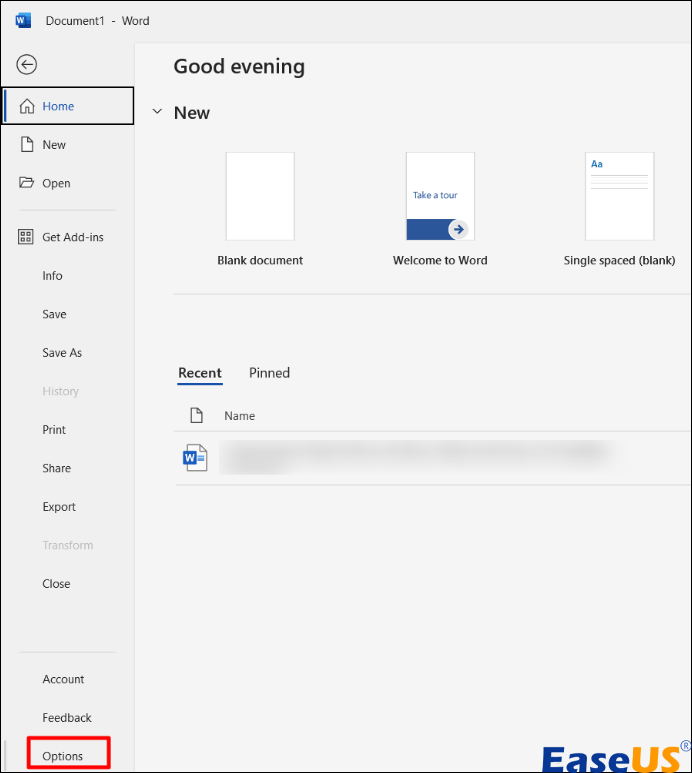The width and height of the screenshot is (692, 773).
Task: Select Home in the sidebar
Action: (68, 106)
